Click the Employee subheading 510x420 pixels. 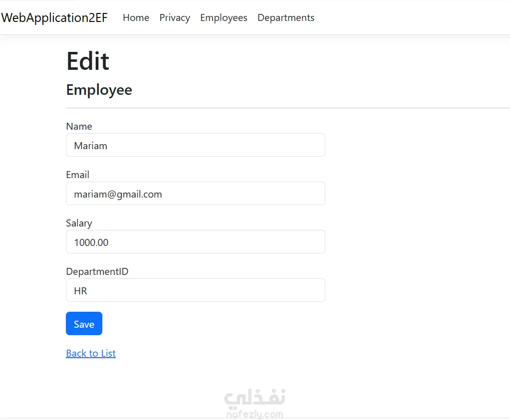click(99, 90)
